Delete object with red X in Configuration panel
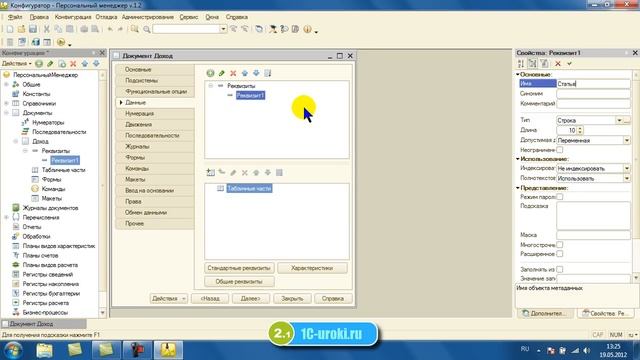 tap(73, 64)
